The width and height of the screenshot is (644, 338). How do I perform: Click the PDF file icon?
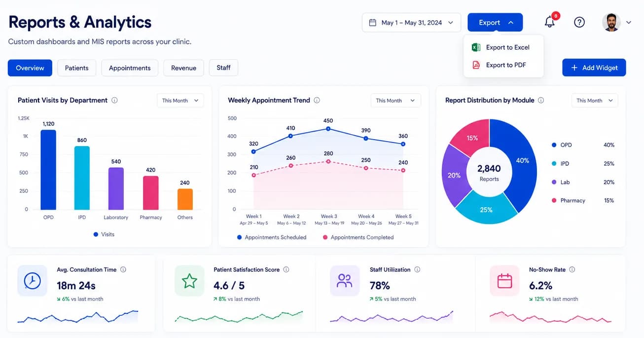476,65
